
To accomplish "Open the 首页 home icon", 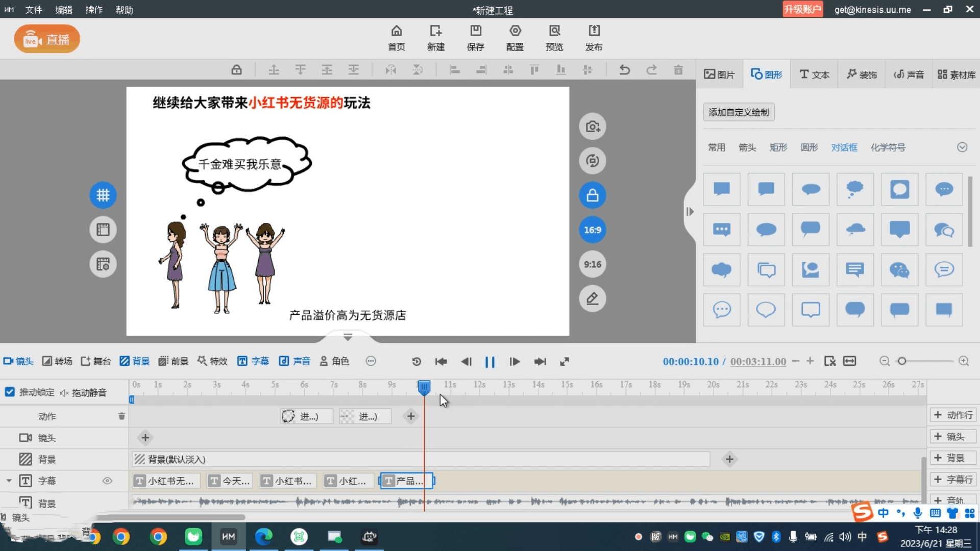I will [x=397, y=38].
